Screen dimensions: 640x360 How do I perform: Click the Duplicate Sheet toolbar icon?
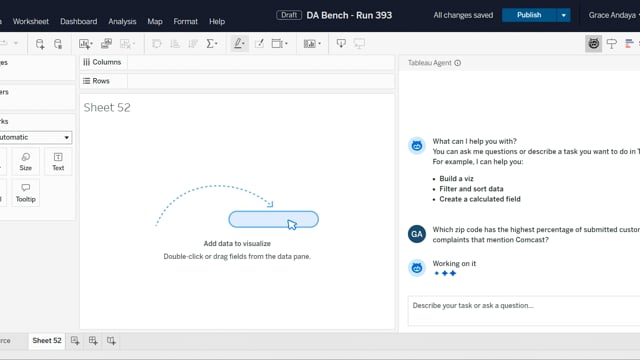pos(107,44)
